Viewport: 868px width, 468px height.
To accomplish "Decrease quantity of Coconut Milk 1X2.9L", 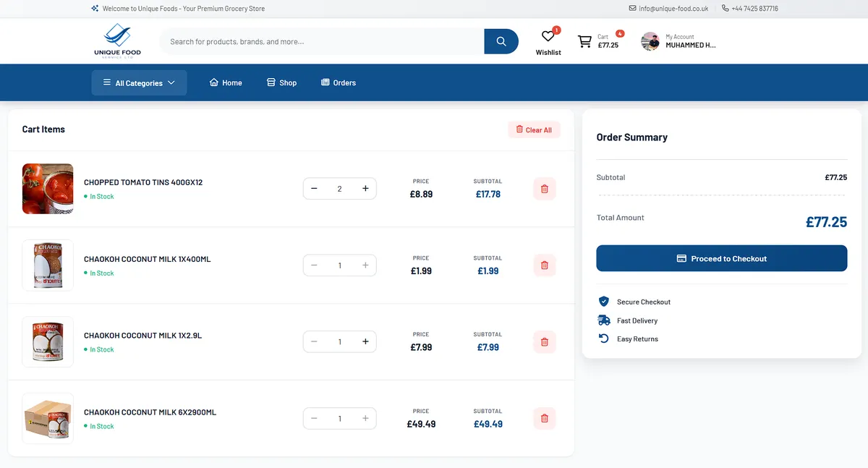I will pos(314,342).
